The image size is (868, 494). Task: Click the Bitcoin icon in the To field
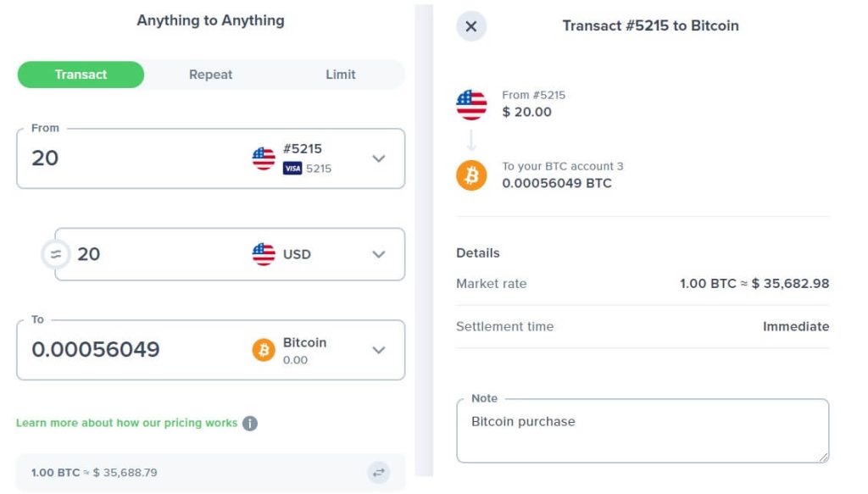[263, 350]
